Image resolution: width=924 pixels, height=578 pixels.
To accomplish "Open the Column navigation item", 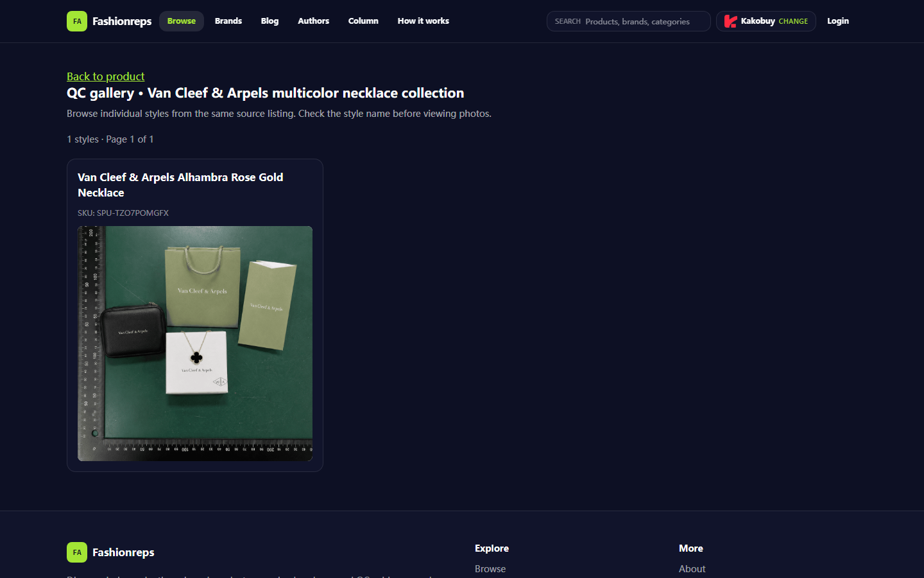I will (363, 21).
